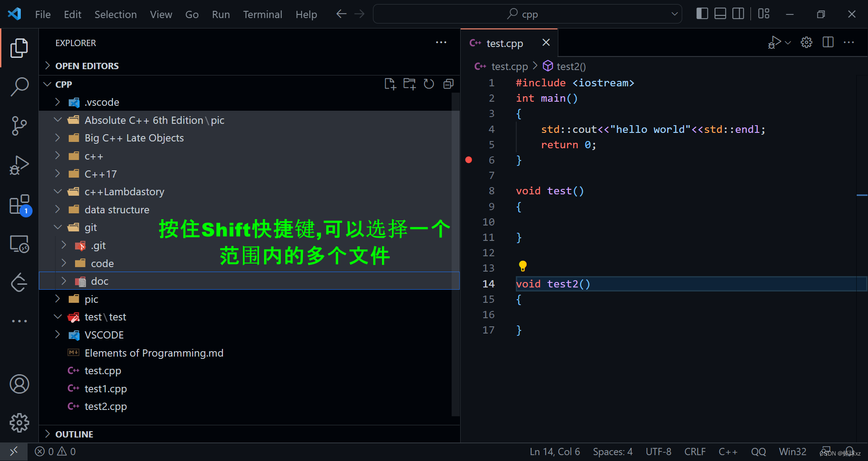Open the Go menu
Viewport: 868px width, 461px height.
192,14
